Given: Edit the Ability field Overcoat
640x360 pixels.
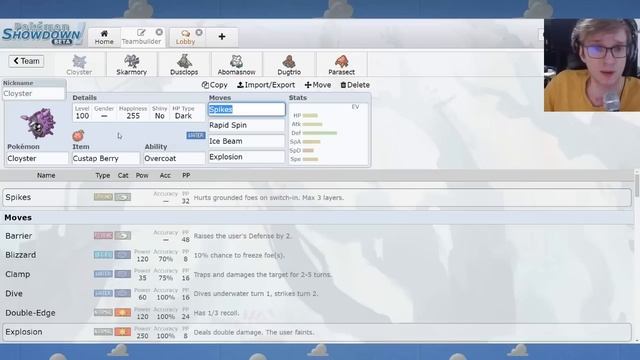Looking at the screenshot, I should click(x=174, y=158).
